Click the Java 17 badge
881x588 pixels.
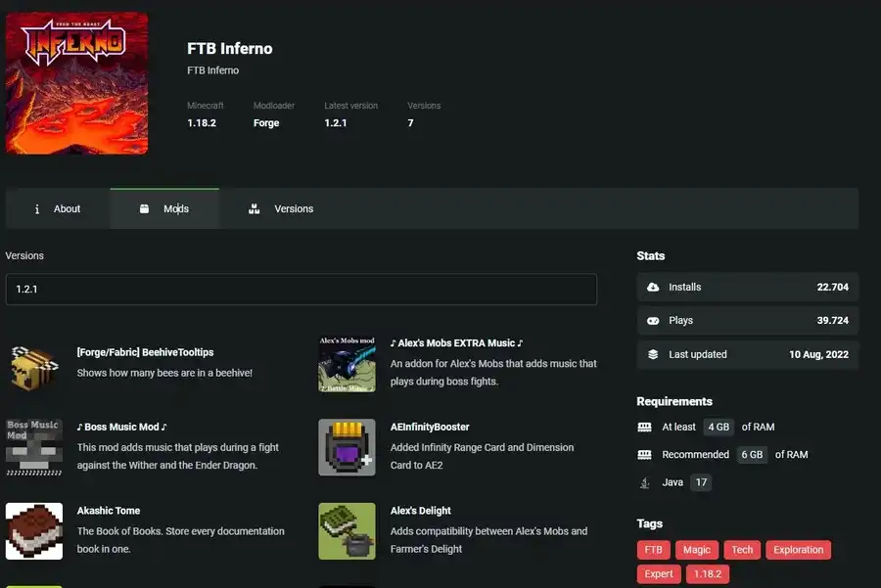point(701,482)
